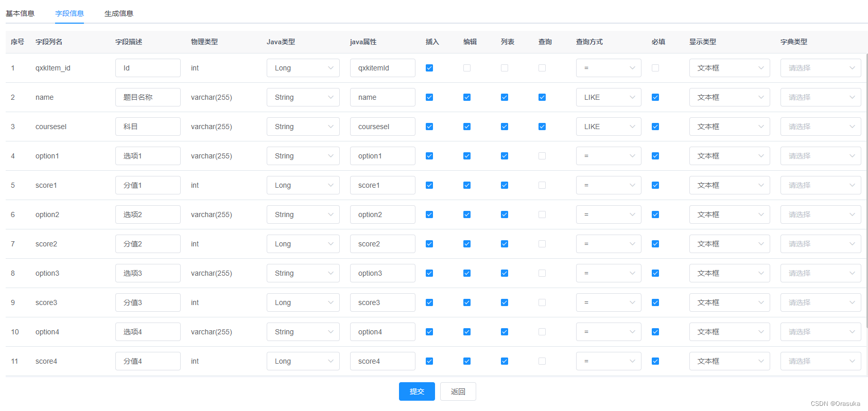
Task: Open Java类型 dropdown for name row
Action: [303, 97]
